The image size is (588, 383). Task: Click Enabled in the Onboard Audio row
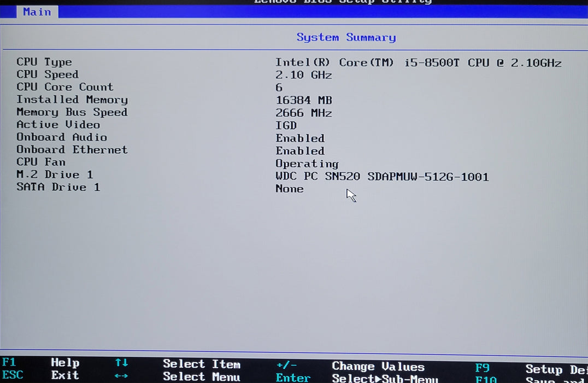(x=300, y=138)
